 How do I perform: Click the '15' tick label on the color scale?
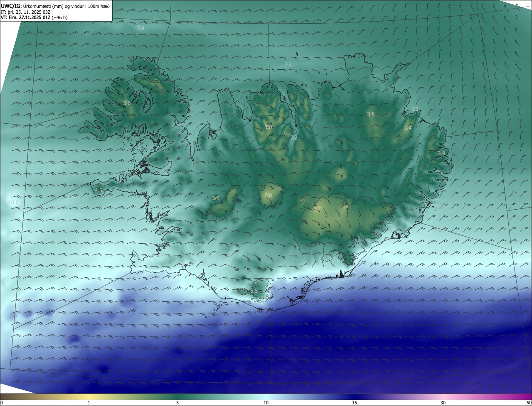click(355, 403)
